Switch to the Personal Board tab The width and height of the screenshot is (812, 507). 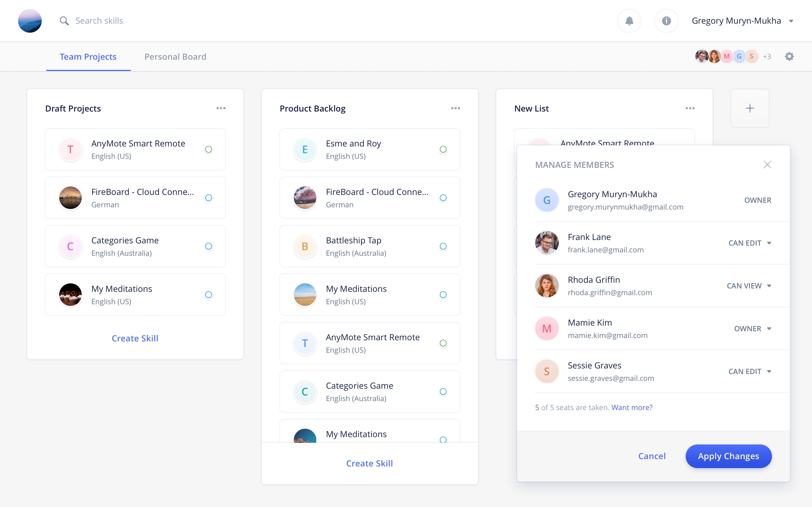(x=175, y=57)
